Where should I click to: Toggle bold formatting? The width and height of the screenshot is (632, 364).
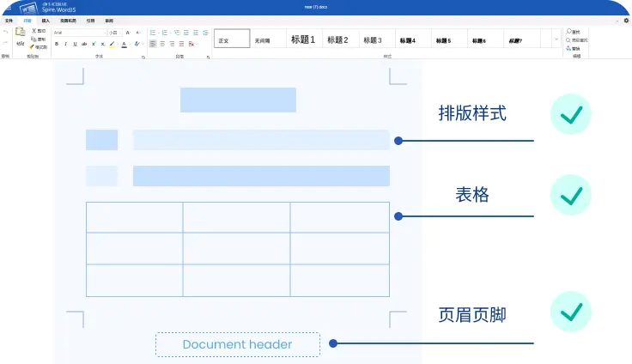pyautogui.click(x=57, y=44)
